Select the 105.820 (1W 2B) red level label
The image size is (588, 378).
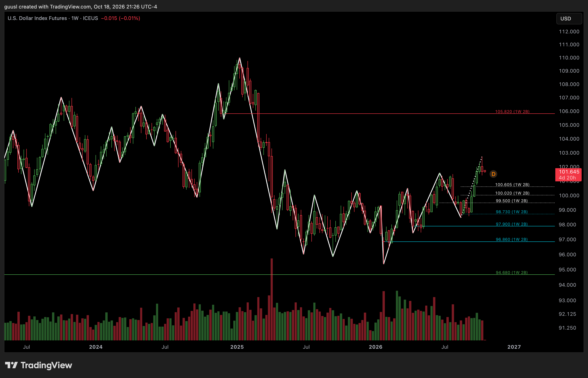tap(512, 111)
